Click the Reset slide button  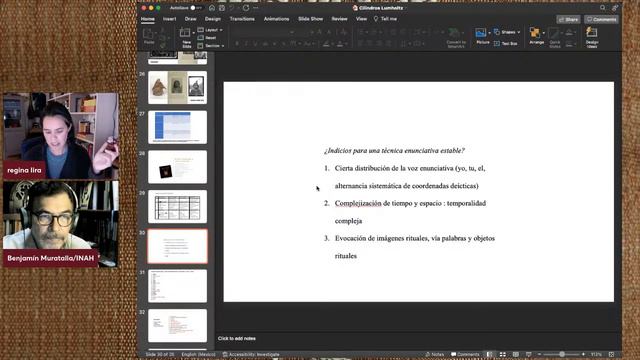(x=207, y=38)
